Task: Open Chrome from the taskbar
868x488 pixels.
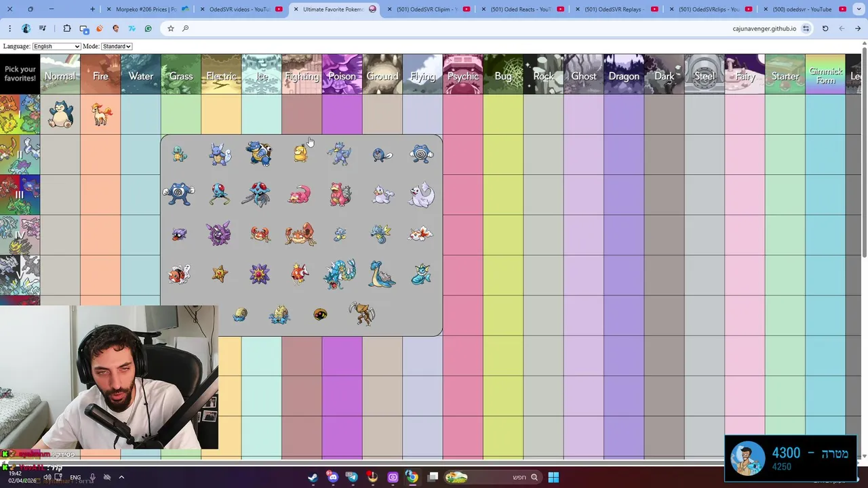Action: pos(412,477)
